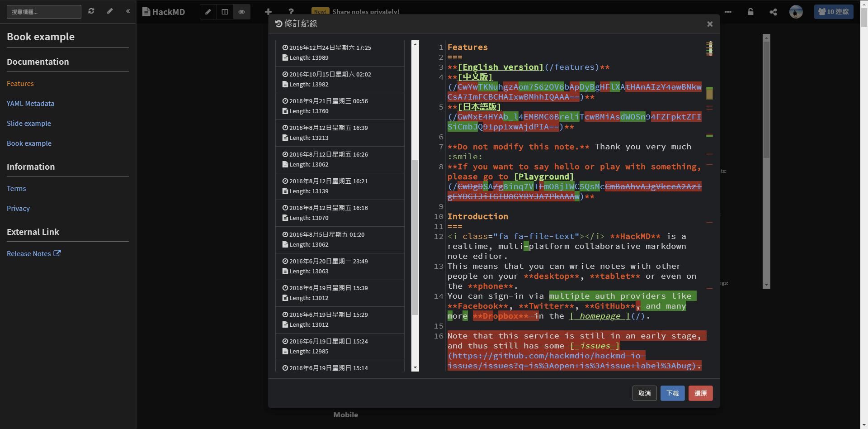Image resolution: width=868 pixels, height=429 pixels.
Task: Select revision 2016年6月19日 15:39
Action: 340,293
